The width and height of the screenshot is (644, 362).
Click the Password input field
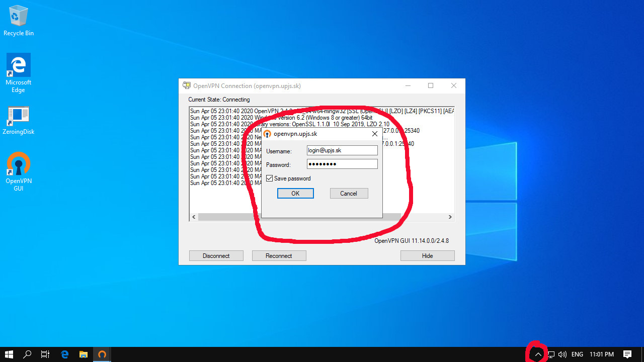point(342,164)
